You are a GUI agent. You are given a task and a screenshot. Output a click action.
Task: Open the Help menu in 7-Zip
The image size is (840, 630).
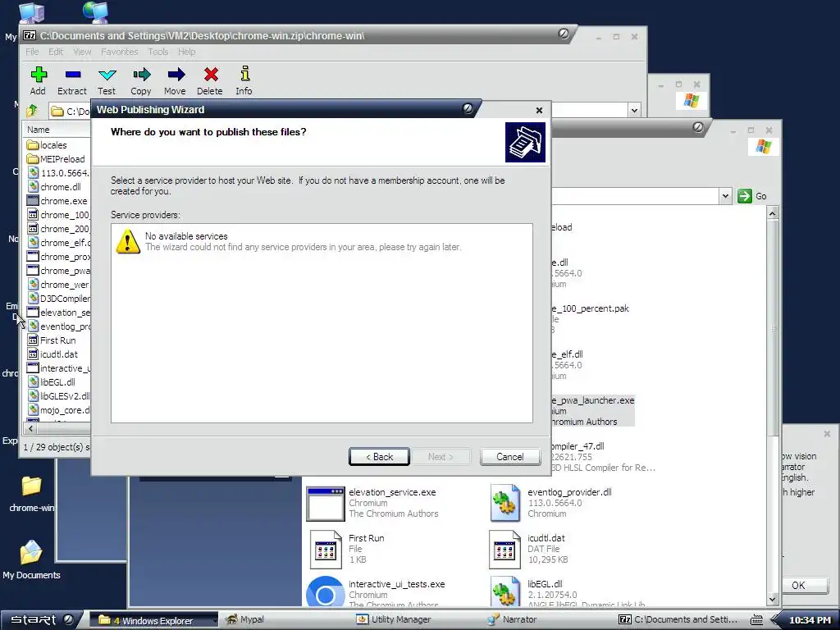click(186, 52)
